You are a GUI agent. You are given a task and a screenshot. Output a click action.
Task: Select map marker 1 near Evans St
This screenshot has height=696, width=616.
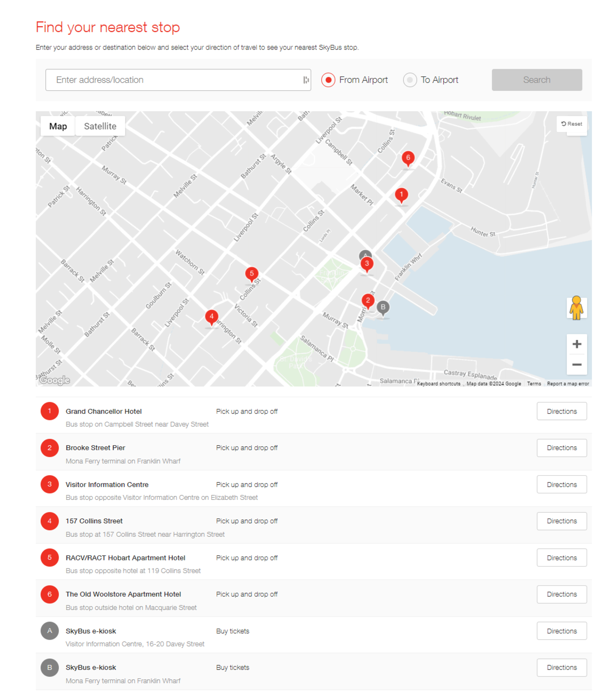401,195
